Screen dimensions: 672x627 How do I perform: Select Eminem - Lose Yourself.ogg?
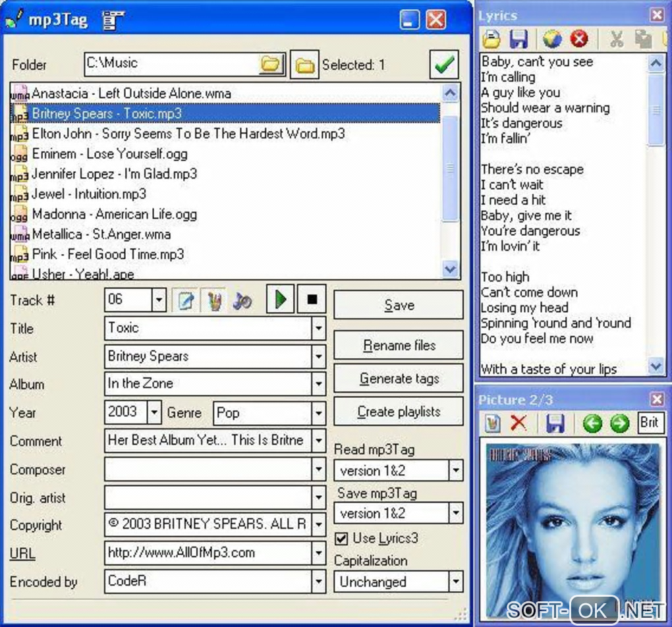click(x=225, y=154)
